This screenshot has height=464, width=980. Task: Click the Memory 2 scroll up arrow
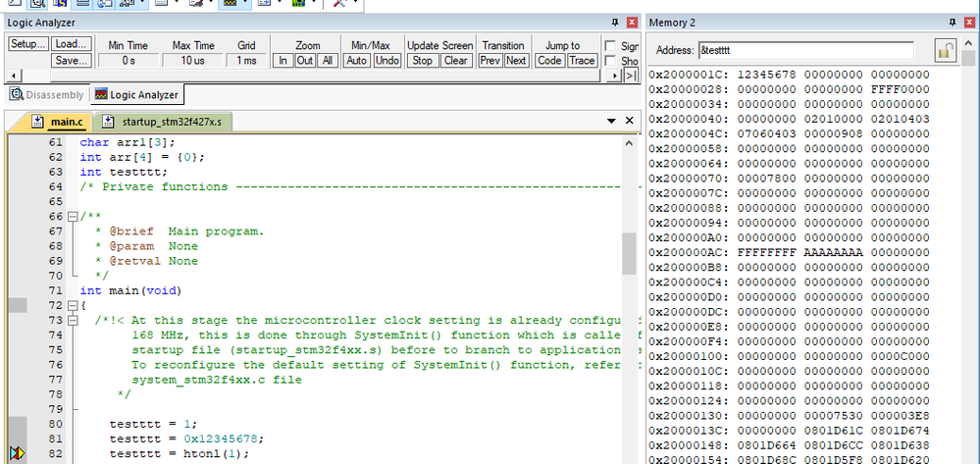click(969, 43)
